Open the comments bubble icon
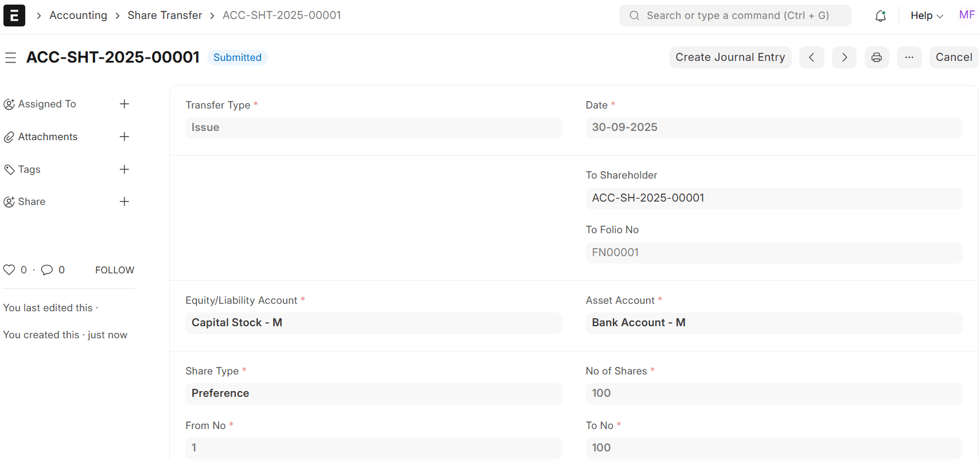The height and width of the screenshot is (460, 980). point(47,270)
